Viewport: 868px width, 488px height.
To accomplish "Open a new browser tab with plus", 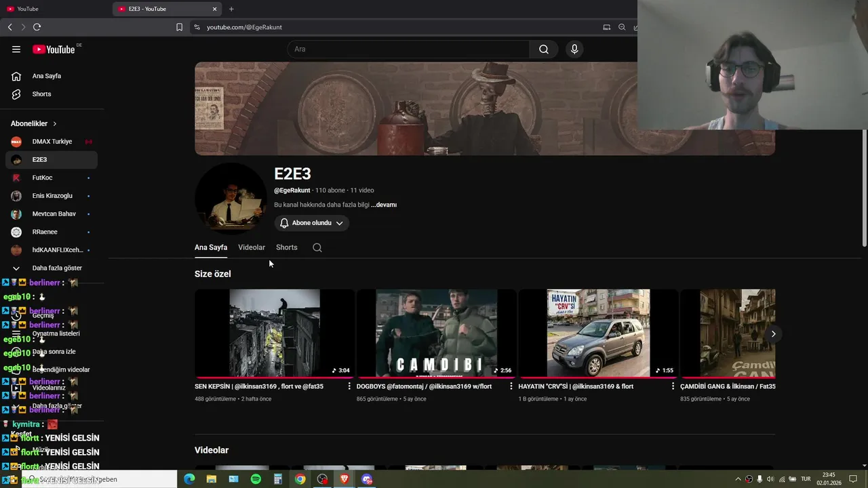I will pyautogui.click(x=231, y=9).
